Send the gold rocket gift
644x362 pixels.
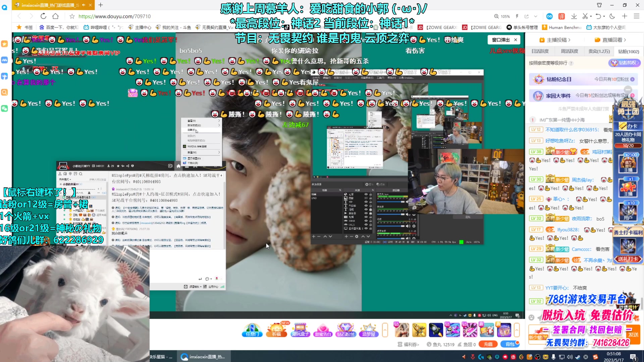point(419,330)
